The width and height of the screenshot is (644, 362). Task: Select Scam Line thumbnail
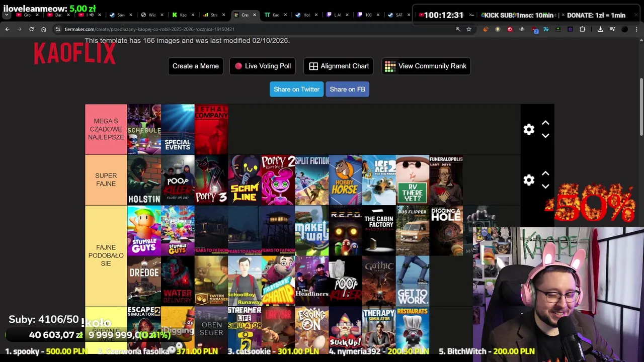(x=245, y=180)
